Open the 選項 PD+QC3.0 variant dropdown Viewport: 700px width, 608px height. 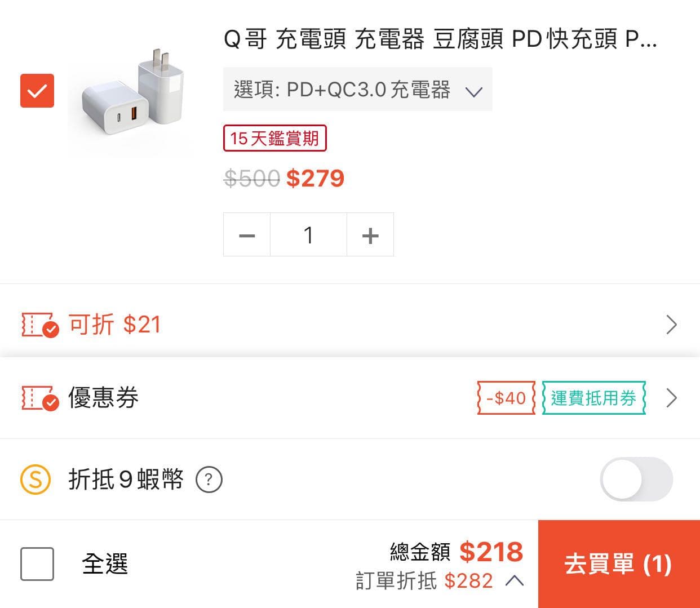(358, 89)
